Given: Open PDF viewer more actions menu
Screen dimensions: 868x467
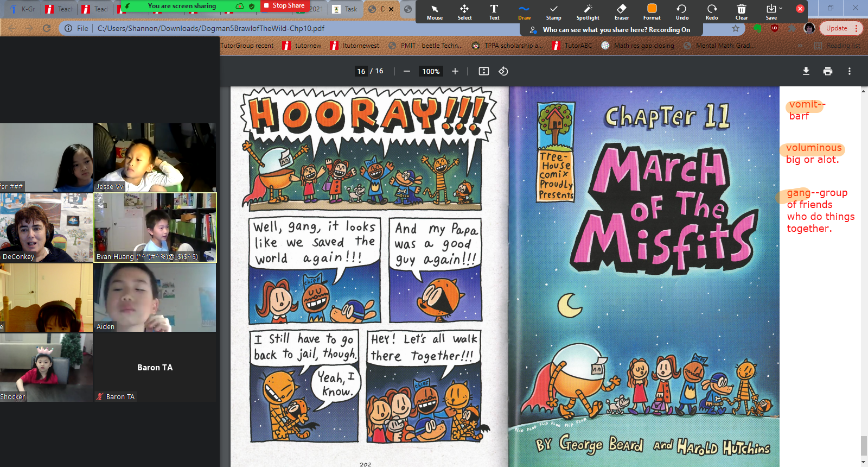Looking at the screenshot, I should pos(850,71).
